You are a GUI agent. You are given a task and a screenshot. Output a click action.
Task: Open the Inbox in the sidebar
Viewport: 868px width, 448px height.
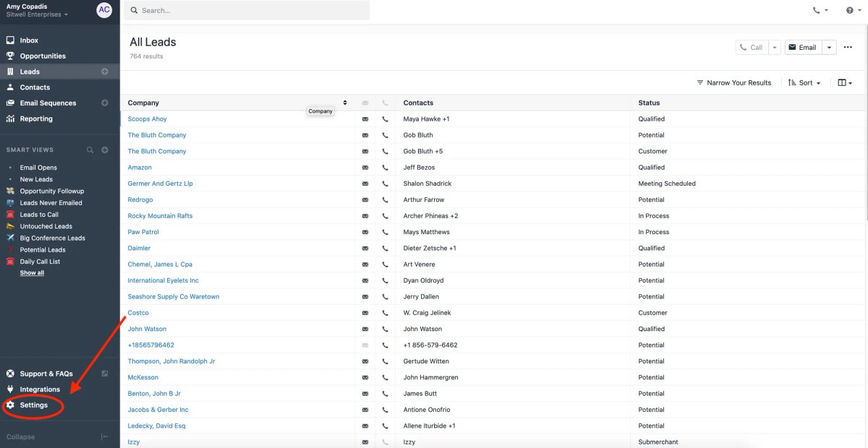click(x=29, y=40)
